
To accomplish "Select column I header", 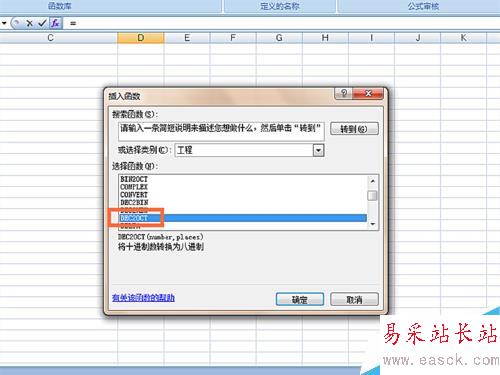I will (371, 38).
